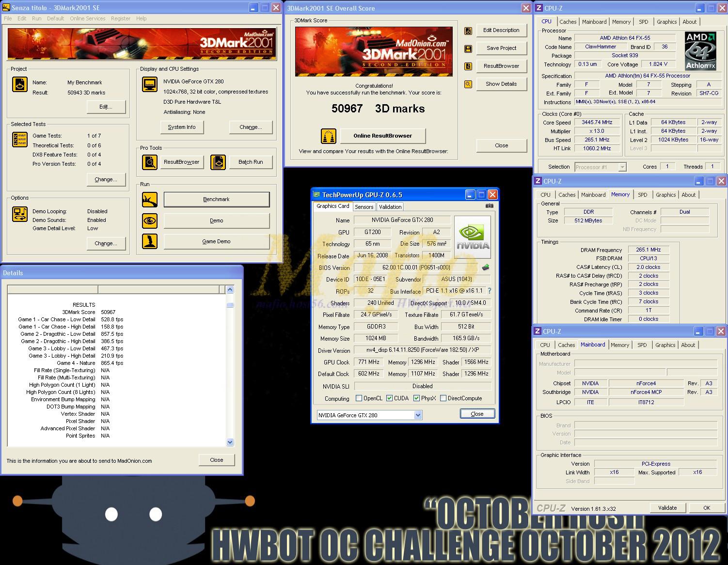
Task: Switch to the Validation tab in GPU-Z
Action: point(390,207)
